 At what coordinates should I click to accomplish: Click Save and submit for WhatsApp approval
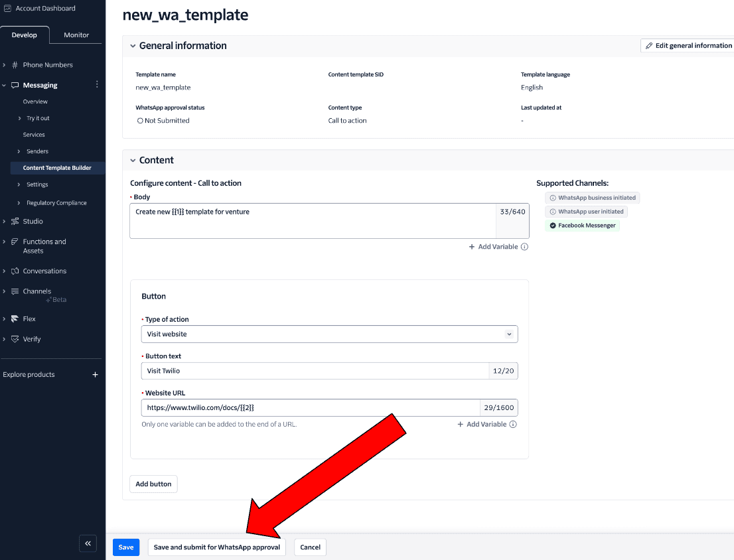(x=216, y=547)
